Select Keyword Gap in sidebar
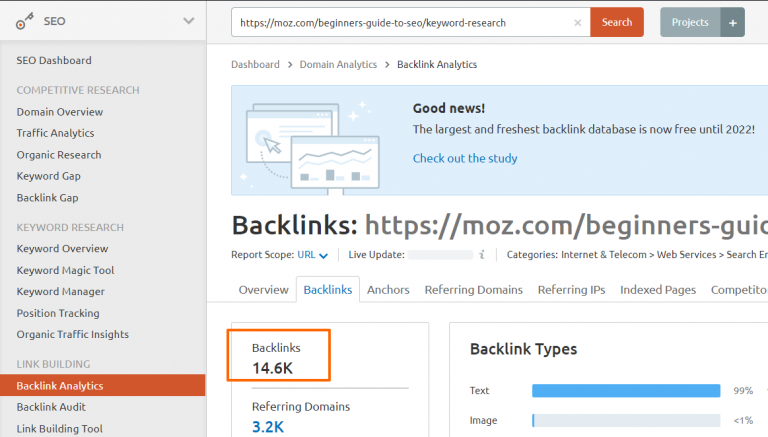Screen dimensions: 768x437 48,176
